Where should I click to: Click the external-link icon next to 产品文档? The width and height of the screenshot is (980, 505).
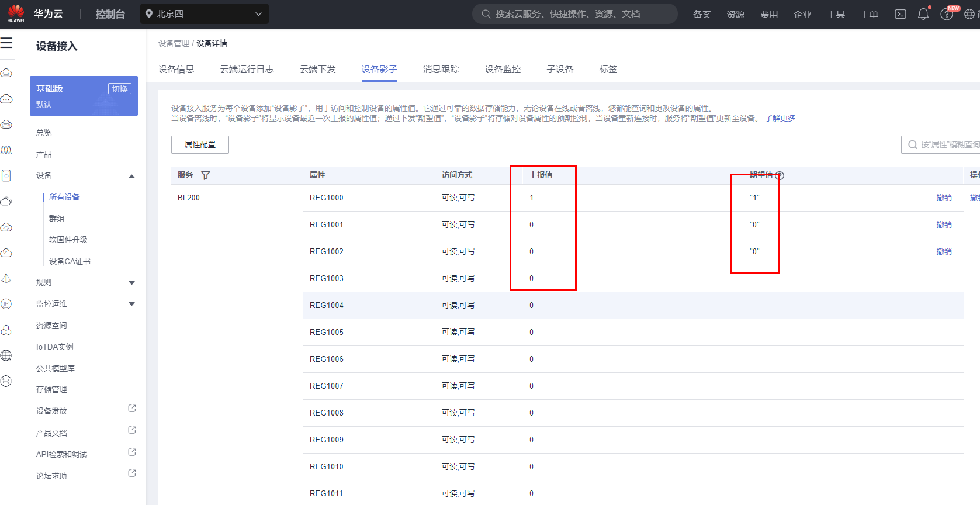(x=132, y=430)
